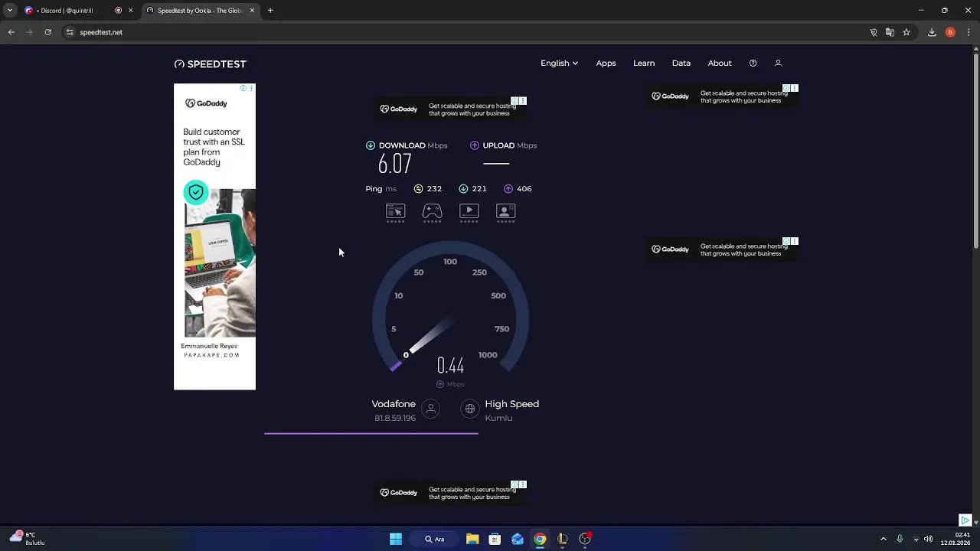Open Outlook from the taskbar
Screen dimensions: 980x551
pos(518,539)
